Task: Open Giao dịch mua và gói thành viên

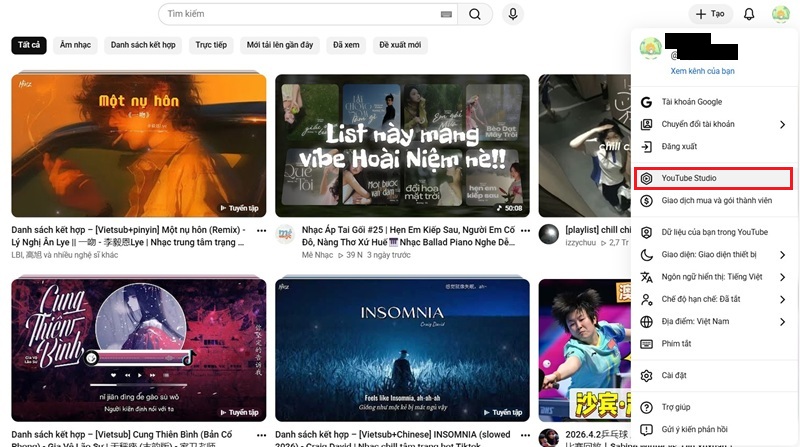Action: click(714, 201)
